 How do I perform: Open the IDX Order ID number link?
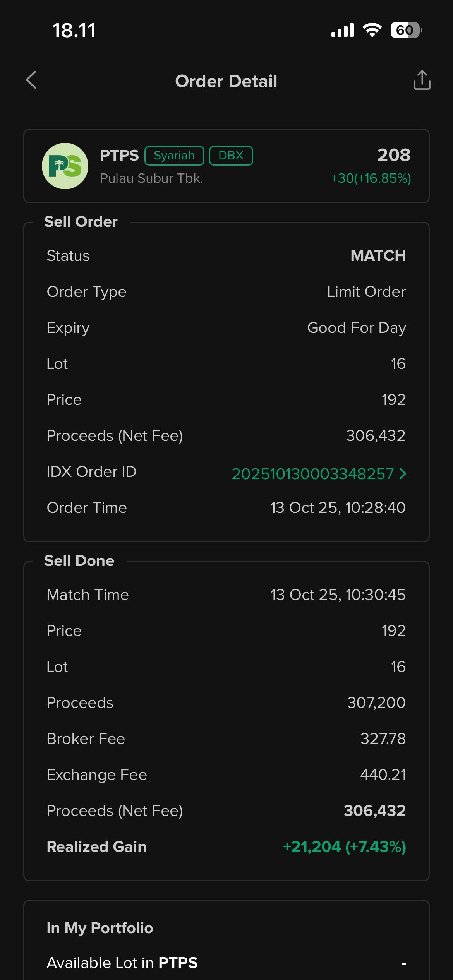[312, 474]
